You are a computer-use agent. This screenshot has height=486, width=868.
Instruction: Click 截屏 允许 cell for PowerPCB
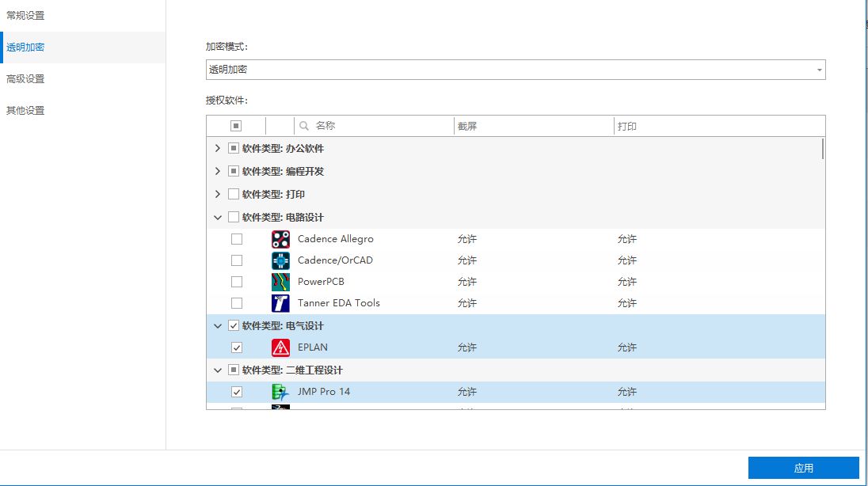click(467, 282)
